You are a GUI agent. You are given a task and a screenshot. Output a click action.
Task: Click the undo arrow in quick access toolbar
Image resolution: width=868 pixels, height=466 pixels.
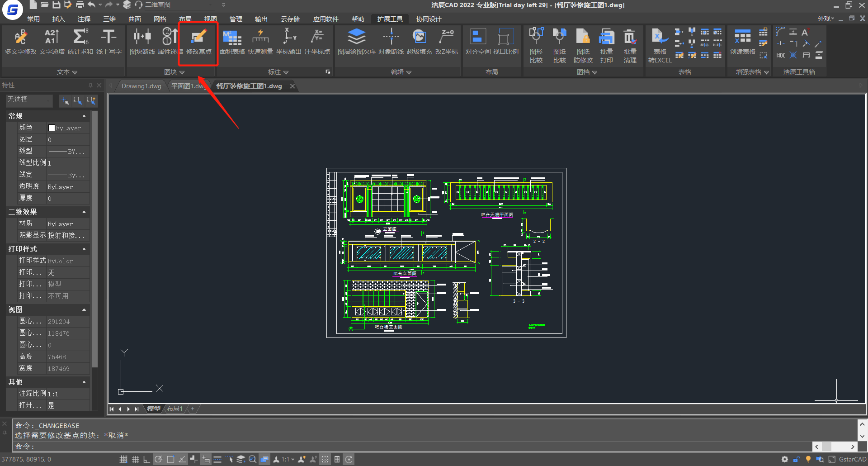point(92,5)
